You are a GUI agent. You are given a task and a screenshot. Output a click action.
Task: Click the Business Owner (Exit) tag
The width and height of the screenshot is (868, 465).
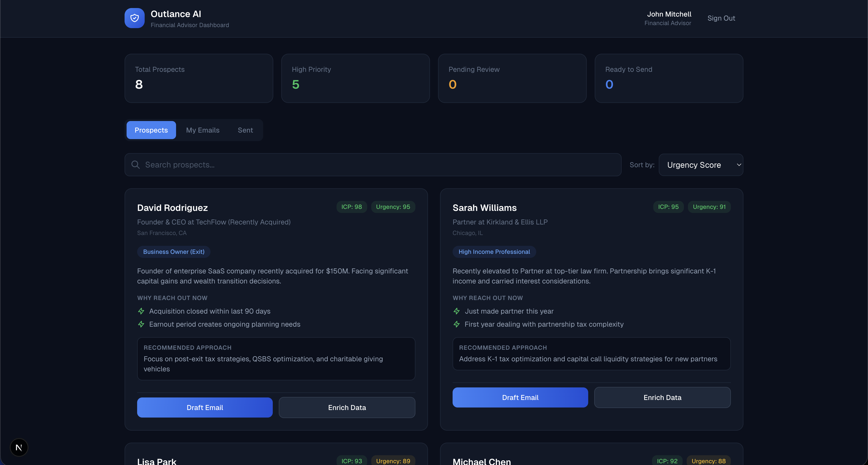pos(174,252)
